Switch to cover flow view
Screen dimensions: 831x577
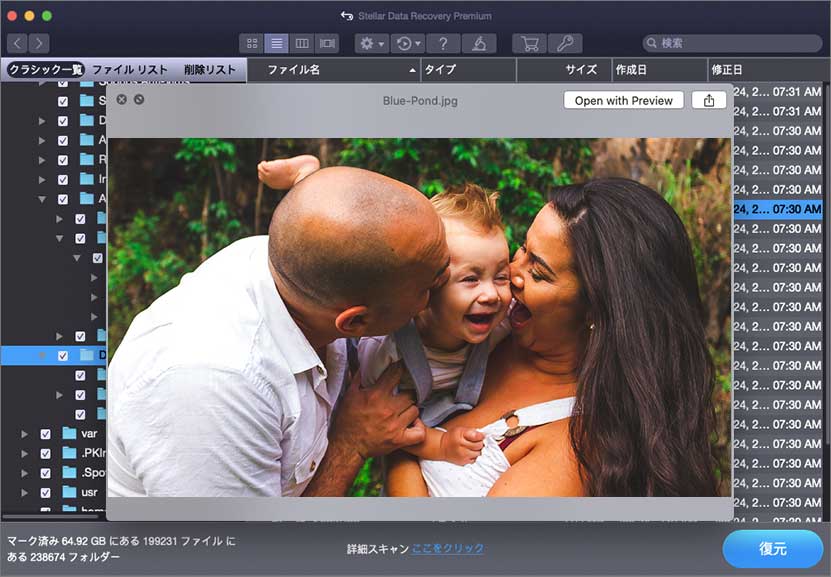327,44
